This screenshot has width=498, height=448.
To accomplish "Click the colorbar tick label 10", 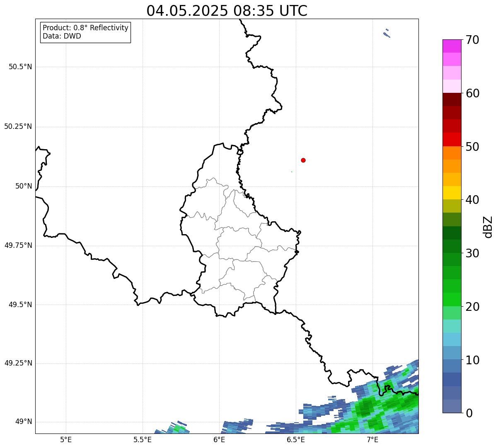I will [x=472, y=360].
